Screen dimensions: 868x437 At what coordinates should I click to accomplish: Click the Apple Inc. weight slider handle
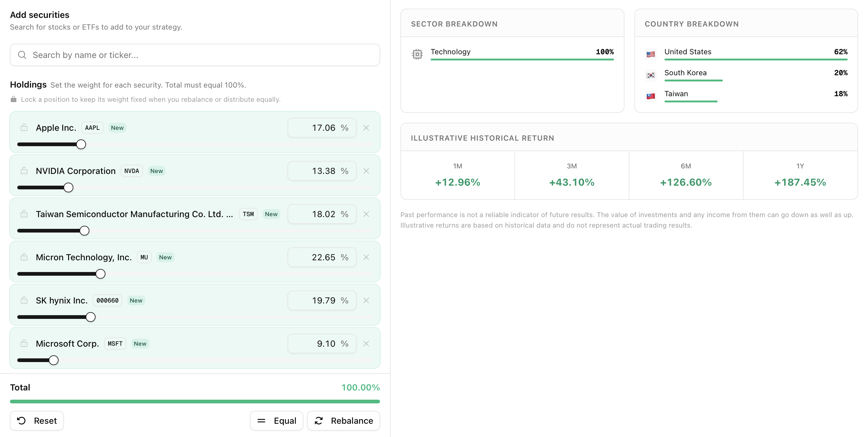[x=81, y=144]
